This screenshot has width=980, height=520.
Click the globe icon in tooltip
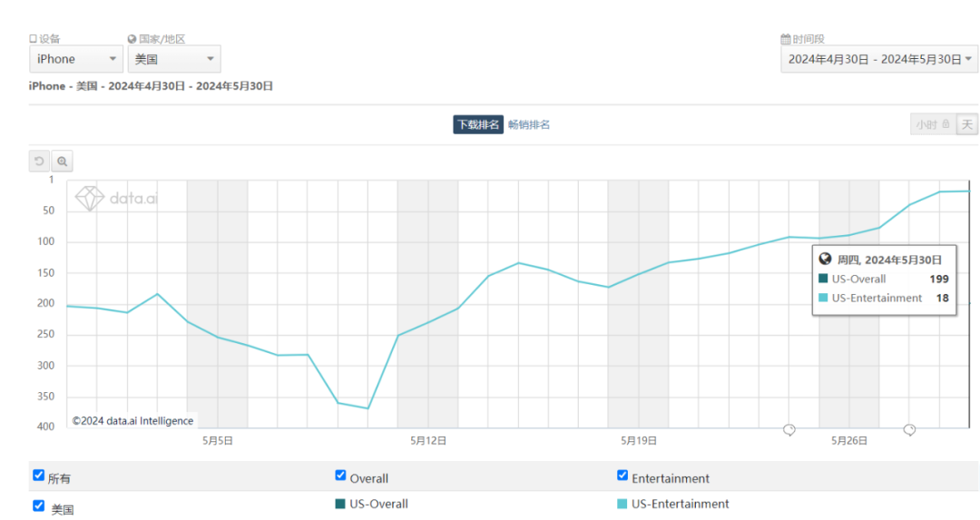(x=825, y=259)
